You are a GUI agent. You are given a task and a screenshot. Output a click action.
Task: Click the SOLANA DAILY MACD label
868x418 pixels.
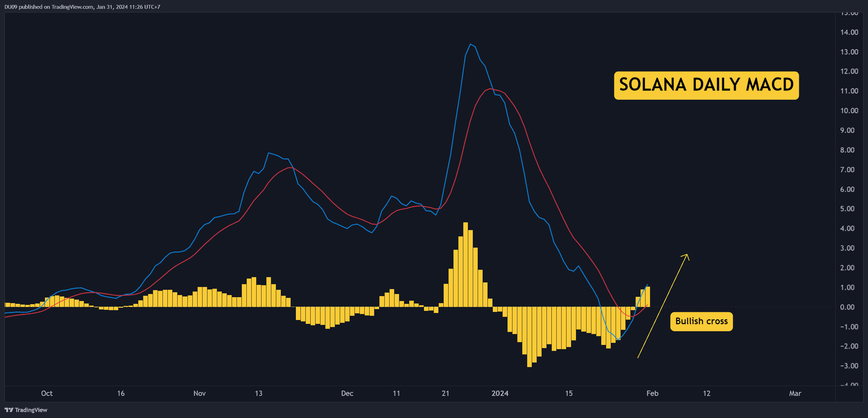coord(706,85)
